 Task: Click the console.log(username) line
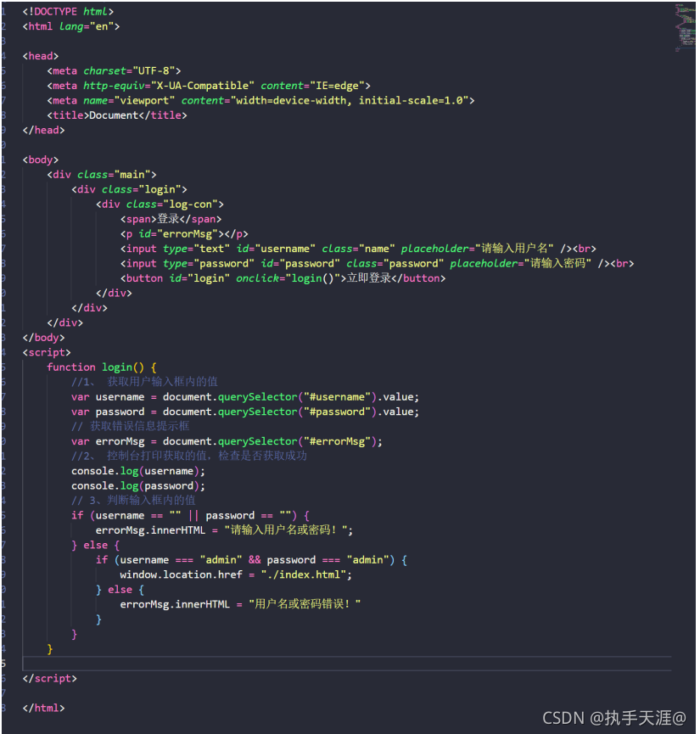tap(138, 471)
